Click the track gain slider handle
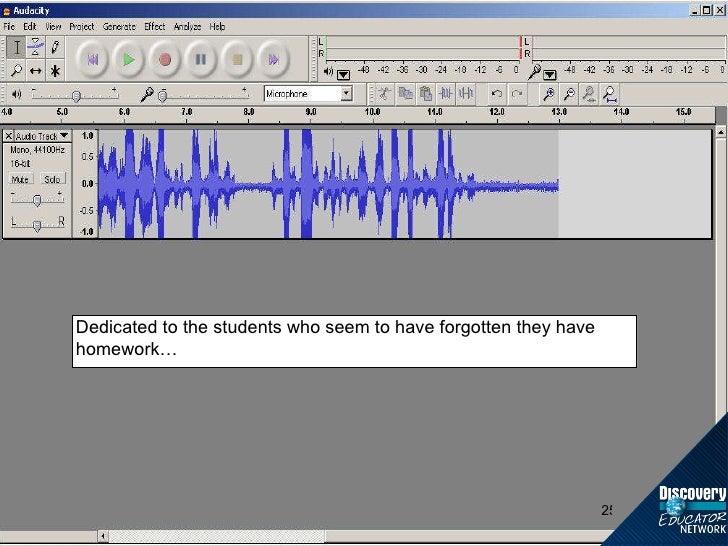The height and width of the screenshot is (546, 728). tap(37, 200)
